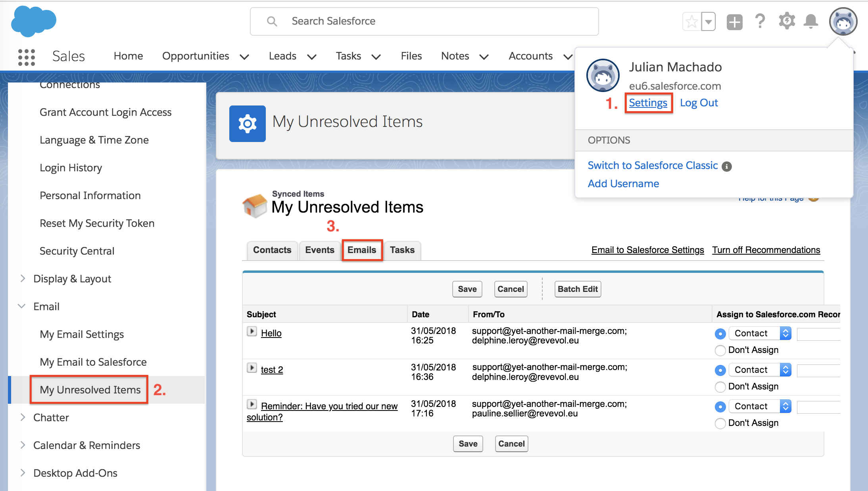Expand the Hello email row arrow
Screen dimensions: 868x491
click(x=252, y=331)
